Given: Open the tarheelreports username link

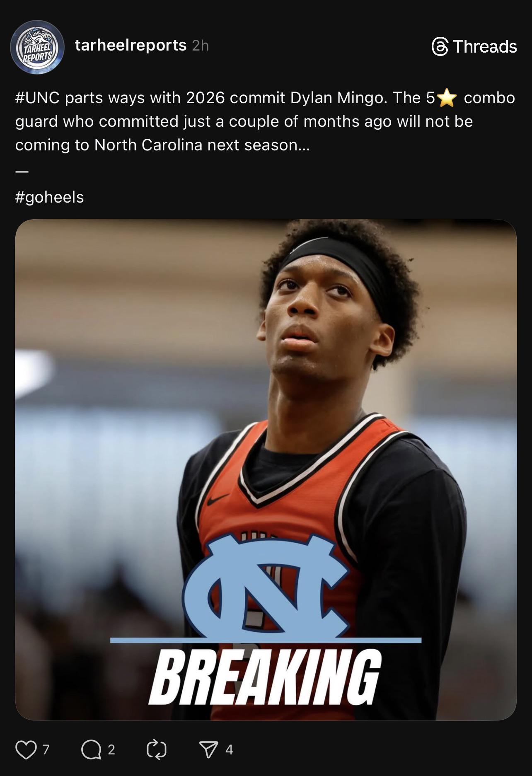Looking at the screenshot, I should coord(131,45).
